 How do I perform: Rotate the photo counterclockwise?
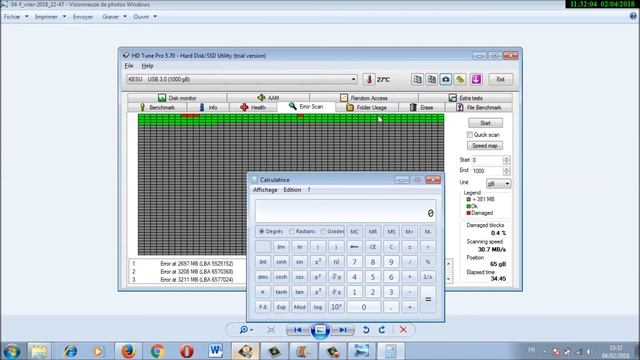pos(366,330)
